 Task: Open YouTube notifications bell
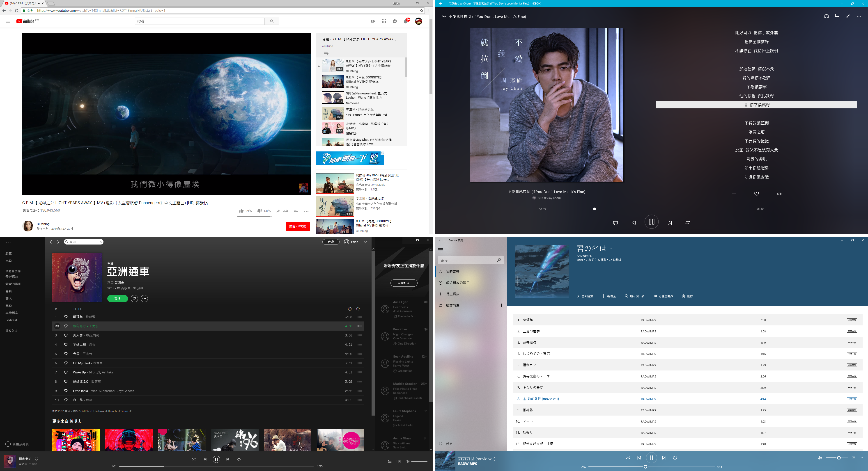coord(406,21)
